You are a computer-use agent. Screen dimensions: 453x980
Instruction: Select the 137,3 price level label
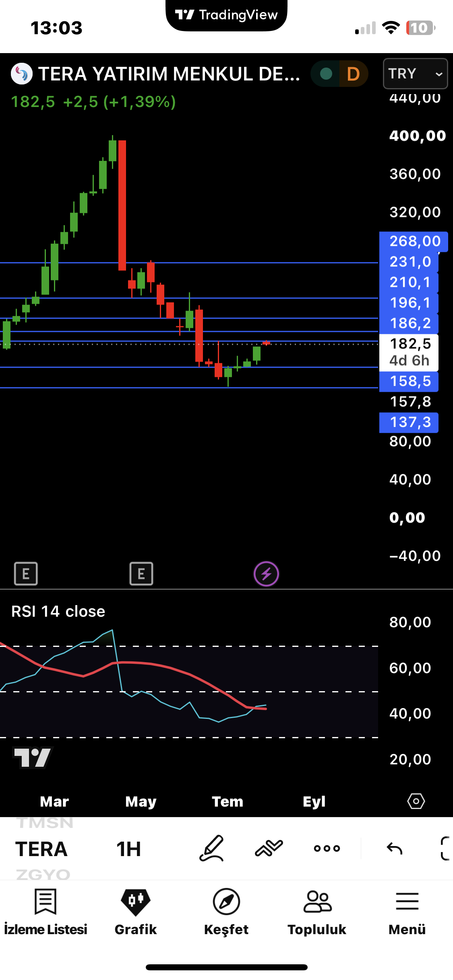pos(409,422)
